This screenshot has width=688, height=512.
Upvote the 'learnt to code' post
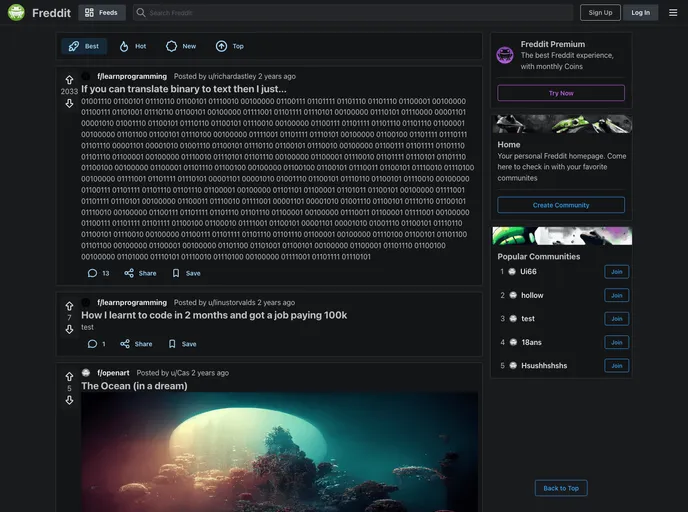[x=69, y=306]
